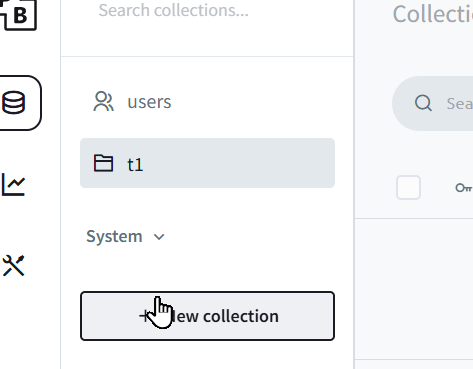Click the t1 folder icon
This screenshot has width=473, height=369.
coord(103,163)
